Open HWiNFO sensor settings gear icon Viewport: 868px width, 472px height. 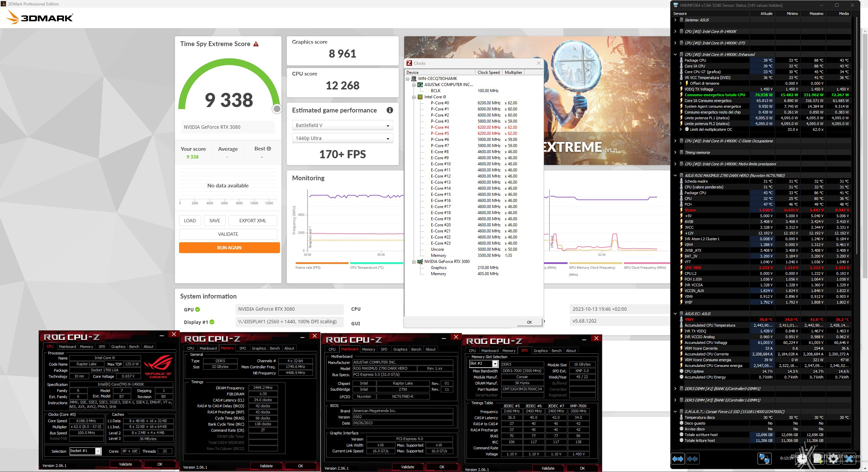[x=833, y=459]
